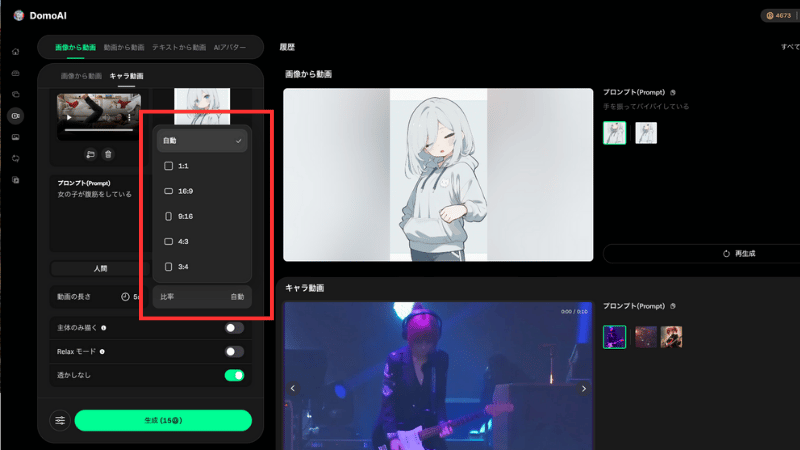Enable the Relax モード switch

(234, 351)
